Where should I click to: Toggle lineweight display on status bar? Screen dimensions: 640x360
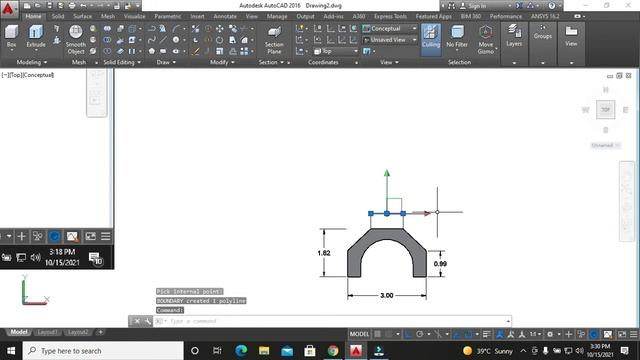pyautogui.click(x=487, y=334)
